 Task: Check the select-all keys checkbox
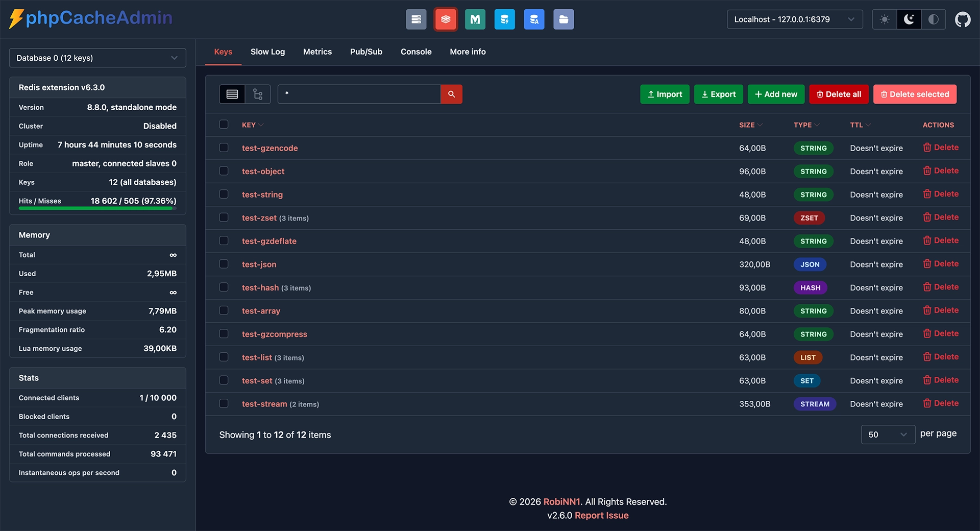pos(224,124)
